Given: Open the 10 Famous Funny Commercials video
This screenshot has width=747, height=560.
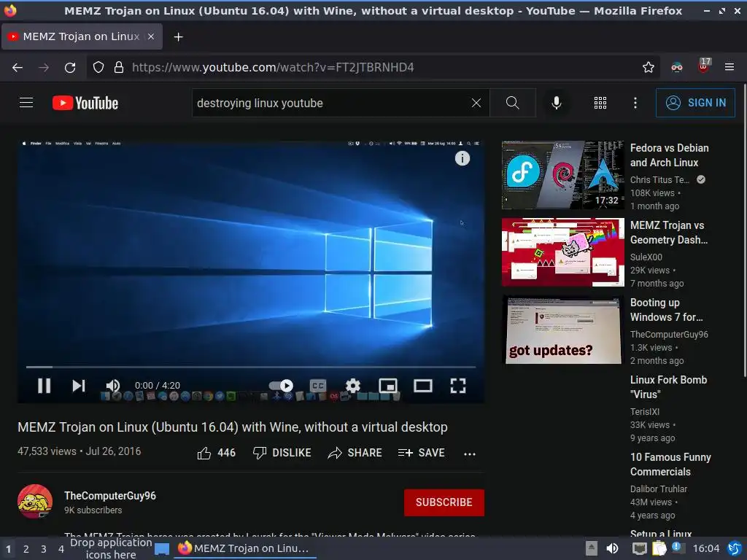Looking at the screenshot, I should [x=670, y=464].
